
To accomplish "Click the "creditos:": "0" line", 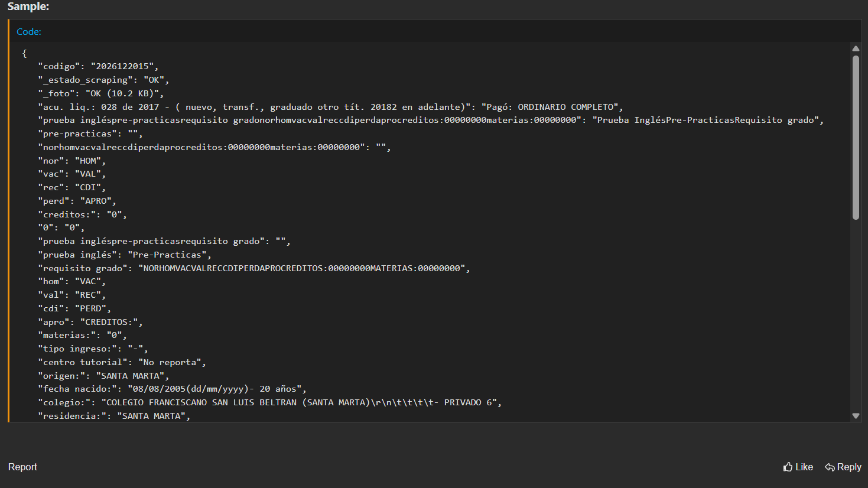I will [82, 214].
